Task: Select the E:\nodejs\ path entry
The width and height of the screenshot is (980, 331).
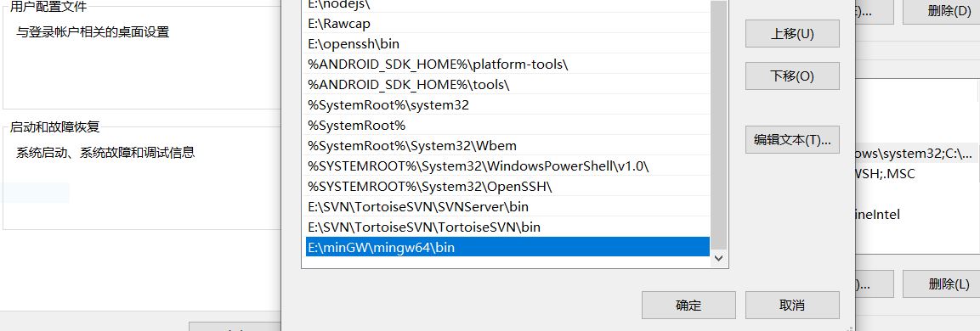Action: click(x=507, y=5)
